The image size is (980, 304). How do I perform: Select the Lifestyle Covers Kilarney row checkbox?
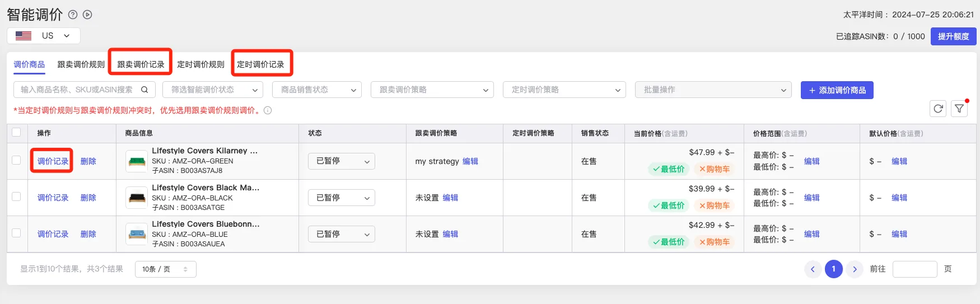pos(16,160)
